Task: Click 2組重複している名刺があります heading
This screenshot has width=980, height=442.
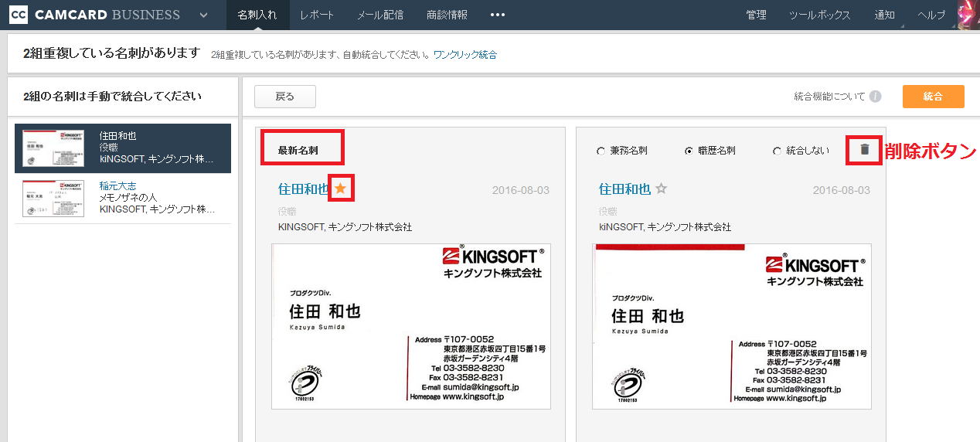Action: click(x=111, y=53)
